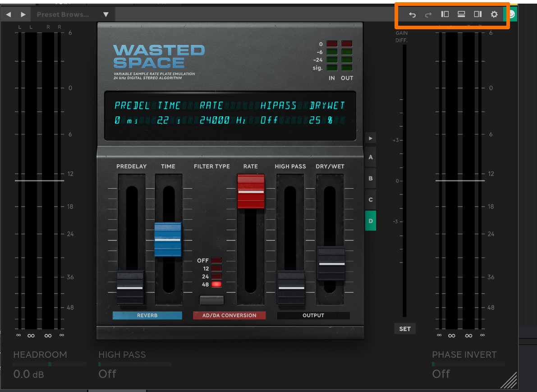
Task: Toggle the bottom High Pass Off setting
Action: [107, 374]
